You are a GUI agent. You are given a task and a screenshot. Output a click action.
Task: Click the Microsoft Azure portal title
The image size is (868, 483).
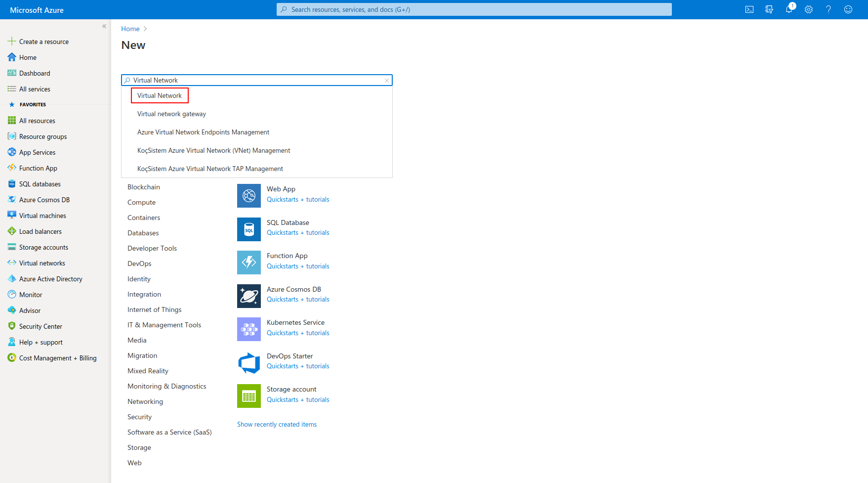coord(37,10)
